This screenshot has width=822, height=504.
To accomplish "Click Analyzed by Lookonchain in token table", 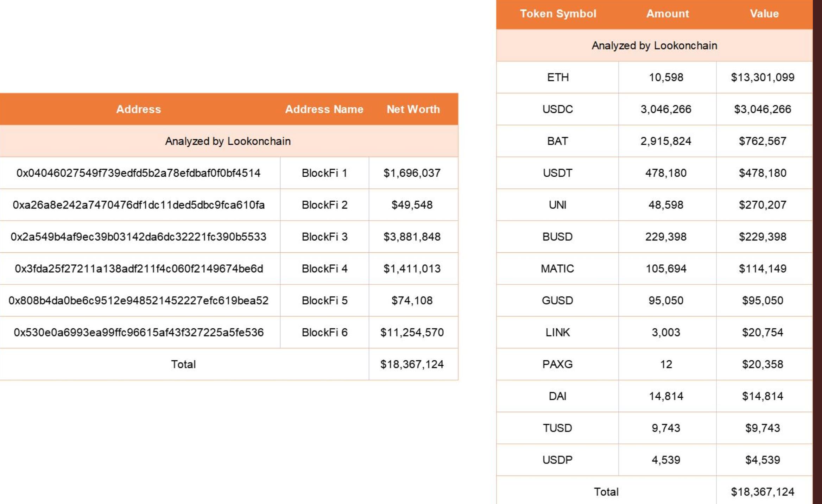I will click(654, 46).
